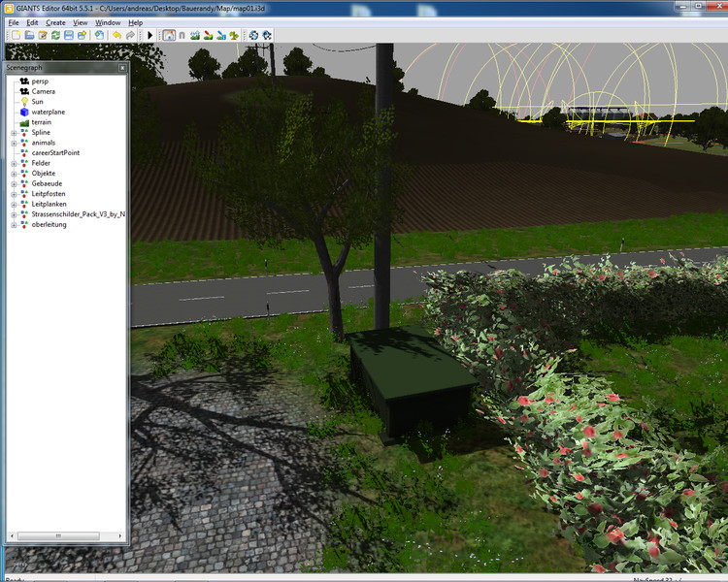This screenshot has width=728, height=582.
Task: Select the Sun light node
Action: pyautogui.click(x=37, y=102)
